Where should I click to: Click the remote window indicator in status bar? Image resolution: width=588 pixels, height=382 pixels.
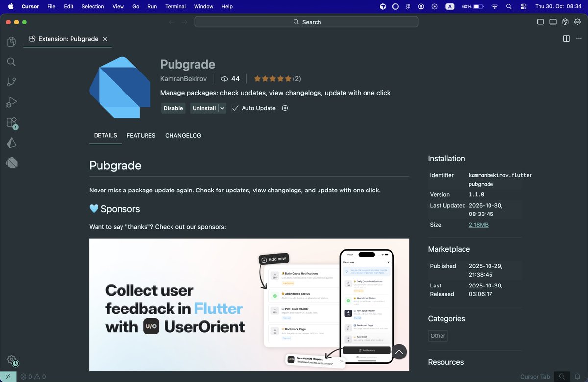[x=8, y=377]
